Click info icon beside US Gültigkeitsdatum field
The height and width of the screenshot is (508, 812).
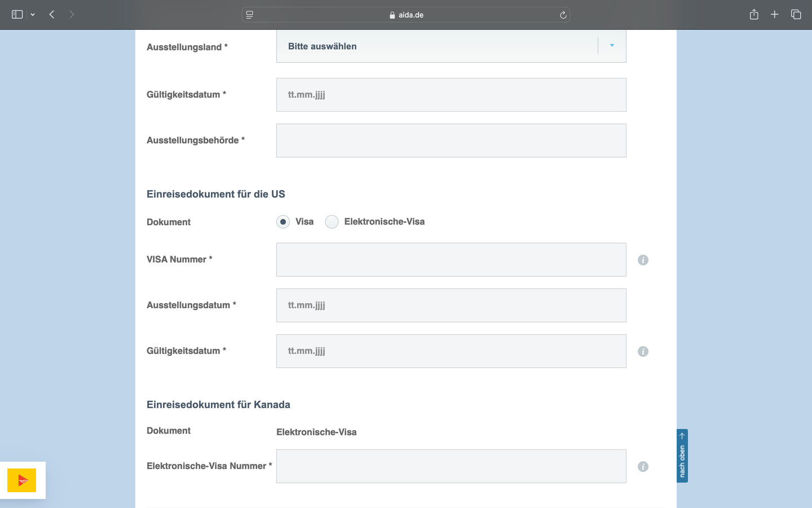[643, 352]
